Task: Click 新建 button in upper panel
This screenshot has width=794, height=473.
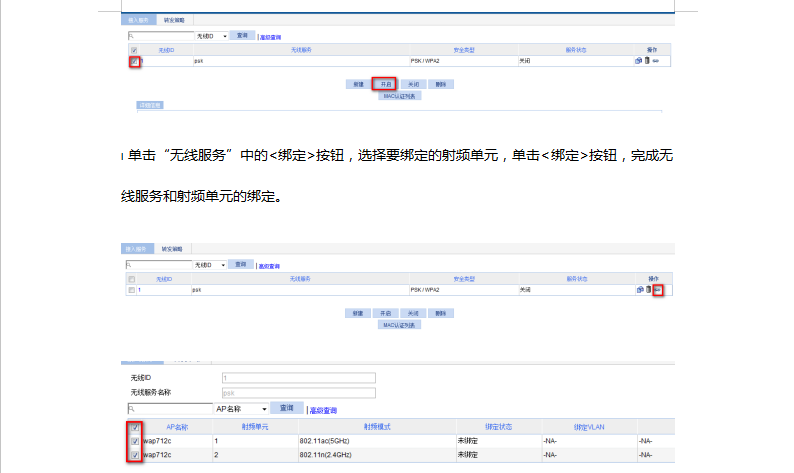Action: [x=359, y=84]
